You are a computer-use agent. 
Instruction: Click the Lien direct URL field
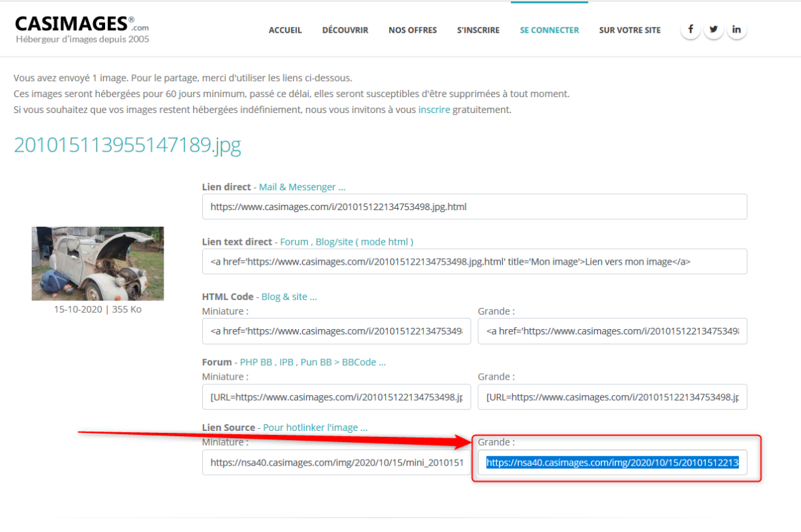474,207
